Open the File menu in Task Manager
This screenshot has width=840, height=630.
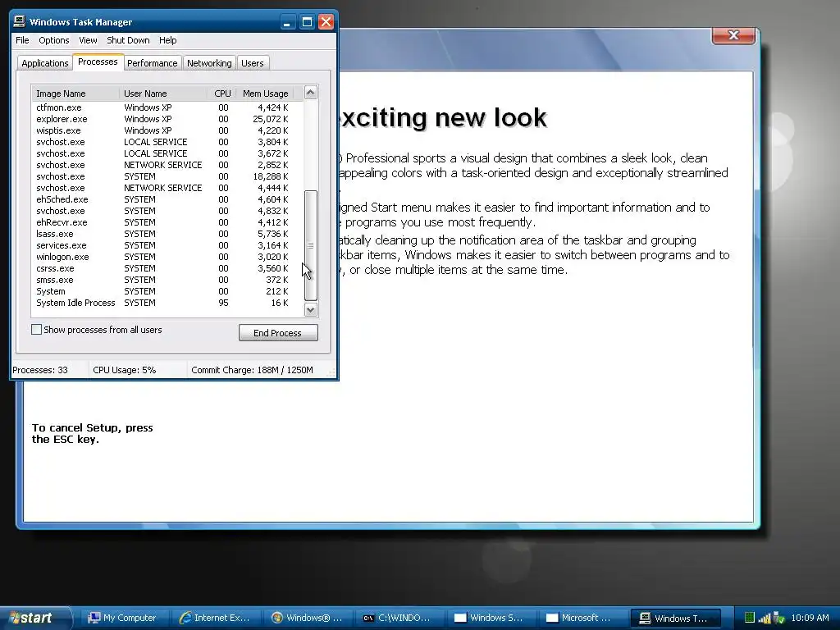(x=22, y=40)
